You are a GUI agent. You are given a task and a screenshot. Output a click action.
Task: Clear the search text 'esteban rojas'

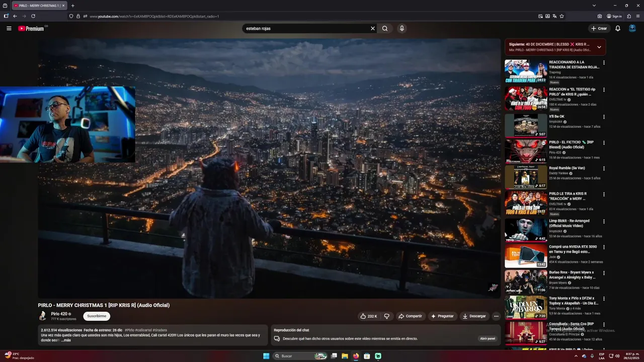coord(373,29)
